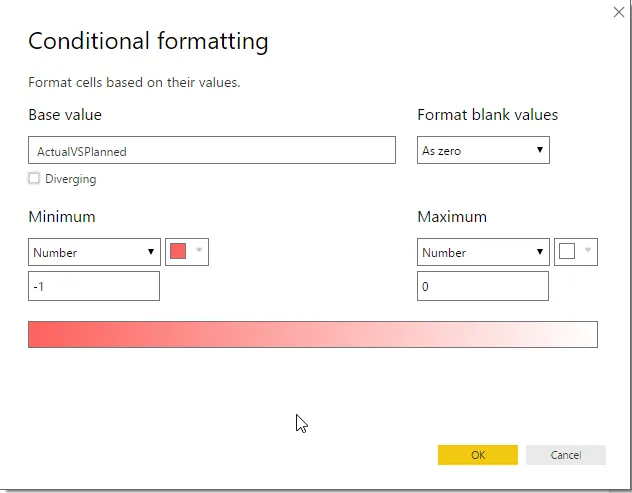
Task: Click the arrow beside Maximum's Number box
Action: pos(540,252)
